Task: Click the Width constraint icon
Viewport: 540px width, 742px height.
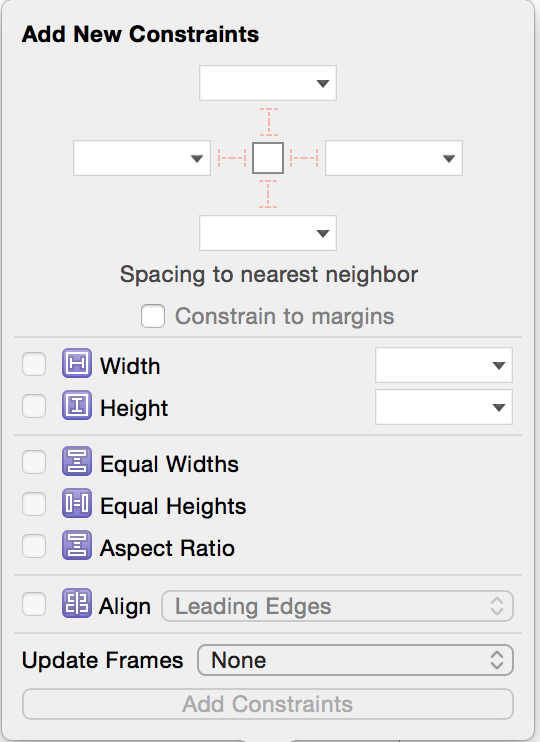Action: pos(77,363)
